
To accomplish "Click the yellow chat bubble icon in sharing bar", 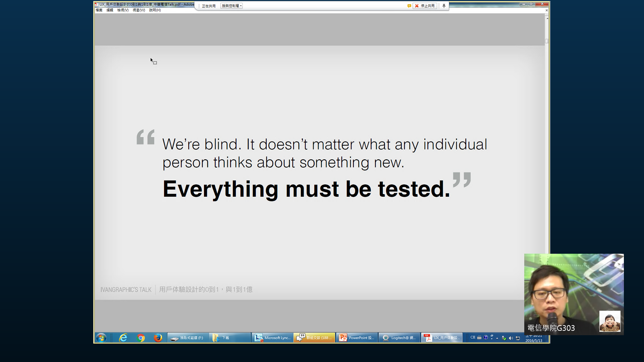I will pyautogui.click(x=409, y=6).
